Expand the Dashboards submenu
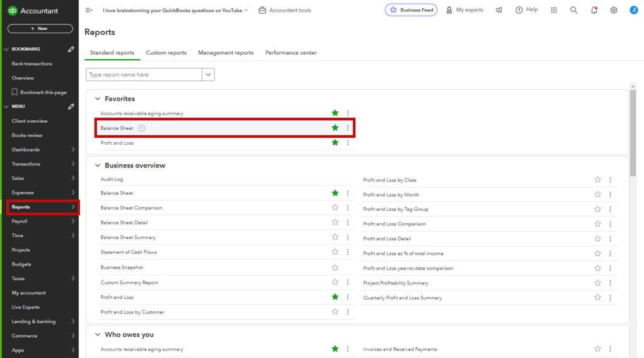 [x=73, y=150]
